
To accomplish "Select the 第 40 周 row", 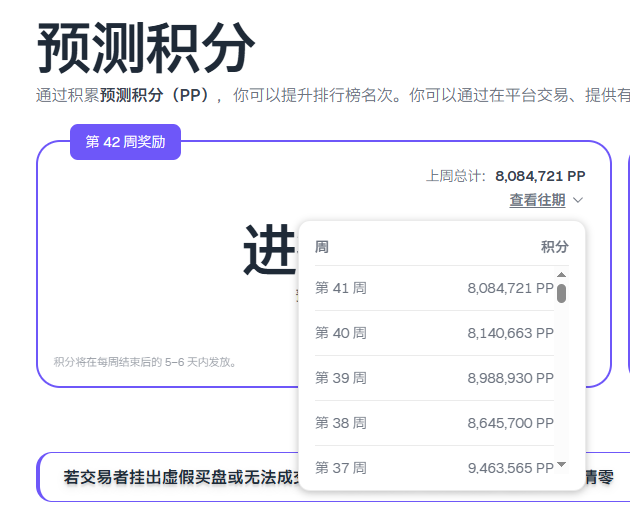I will (x=434, y=333).
